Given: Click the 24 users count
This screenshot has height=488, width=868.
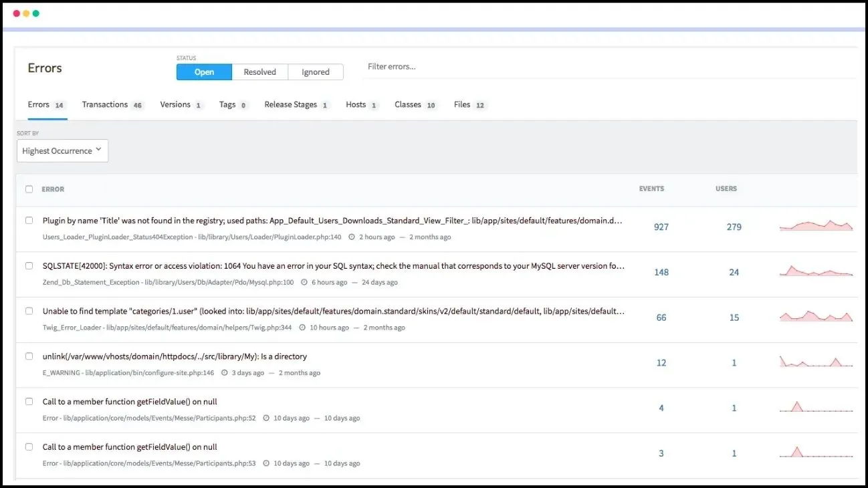Looking at the screenshot, I should tap(734, 273).
